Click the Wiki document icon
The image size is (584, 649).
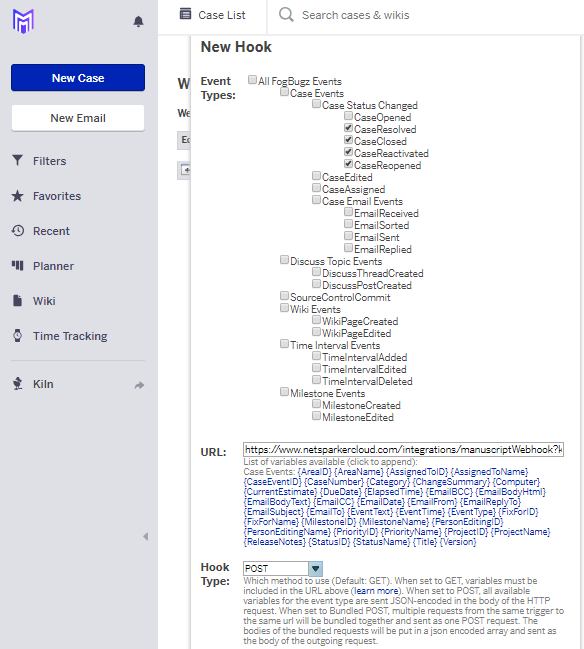[x=17, y=300]
